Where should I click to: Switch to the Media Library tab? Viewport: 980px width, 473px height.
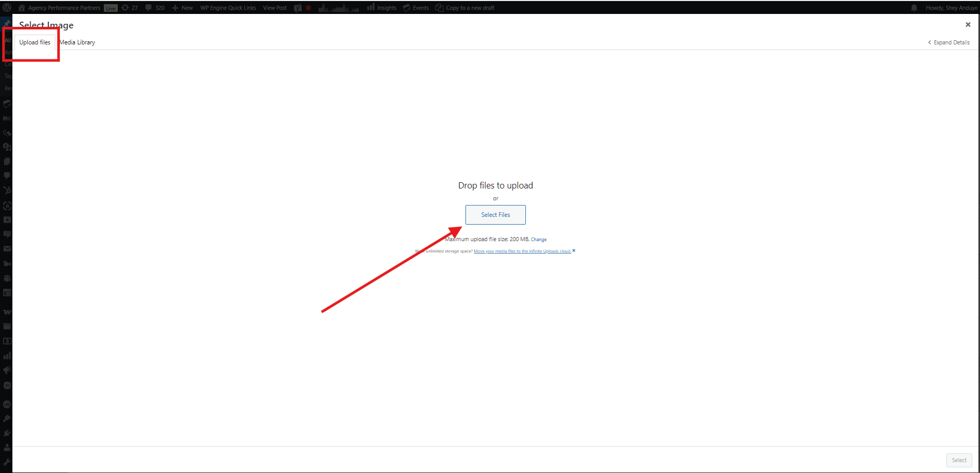[77, 42]
